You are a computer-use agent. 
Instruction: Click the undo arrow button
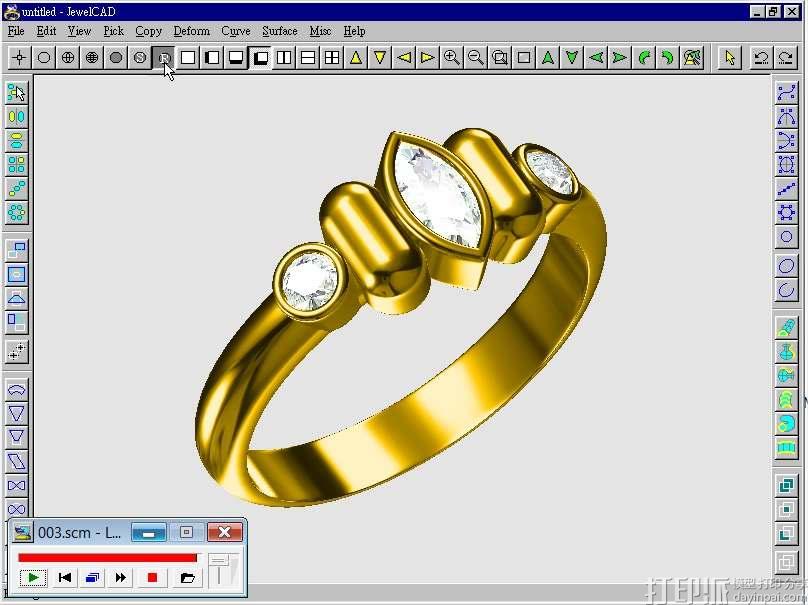tap(761, 57)
